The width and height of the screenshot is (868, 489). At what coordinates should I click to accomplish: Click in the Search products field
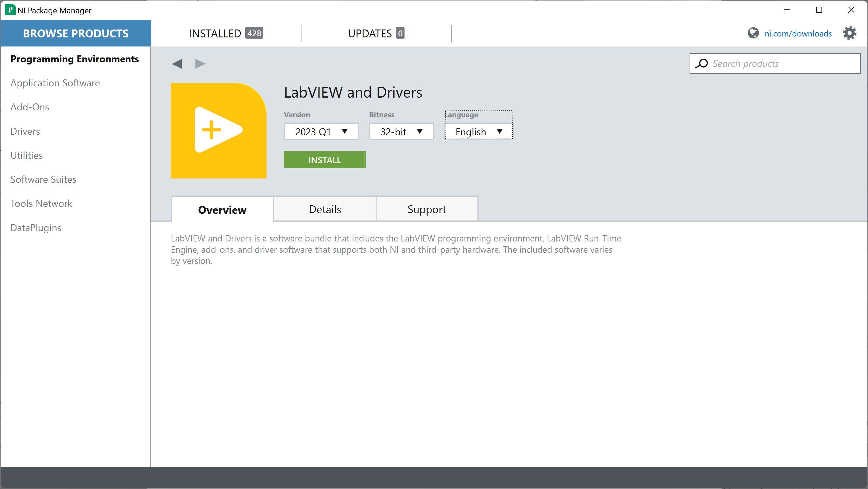click(782, 63)
